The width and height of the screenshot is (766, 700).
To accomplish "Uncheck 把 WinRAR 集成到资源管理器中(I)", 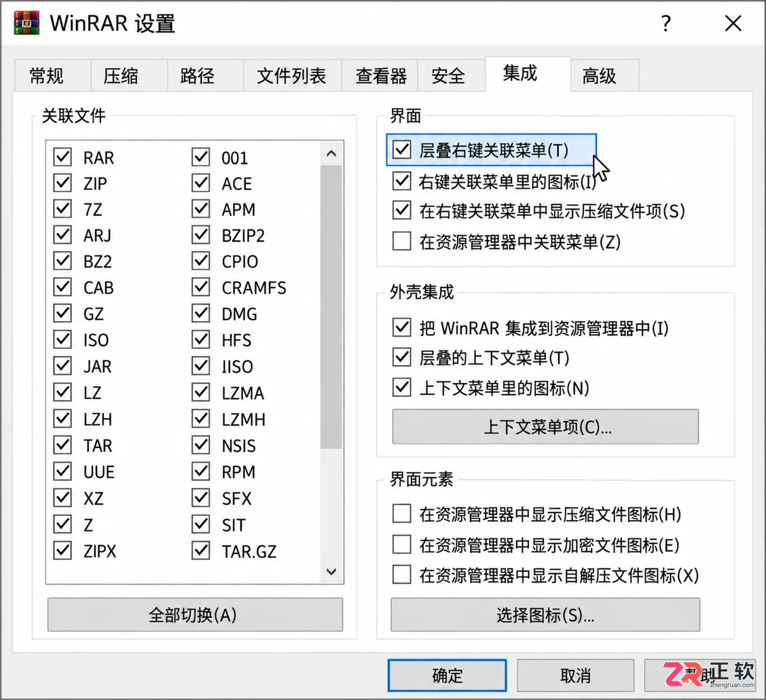I will pyautogui.click(x=401, y=328).
